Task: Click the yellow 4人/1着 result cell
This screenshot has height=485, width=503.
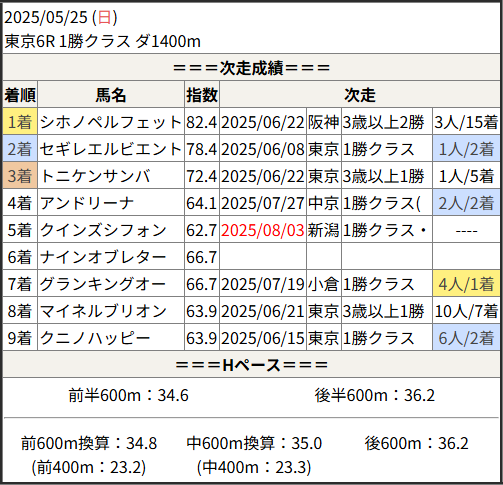Action: pos(466,284)
